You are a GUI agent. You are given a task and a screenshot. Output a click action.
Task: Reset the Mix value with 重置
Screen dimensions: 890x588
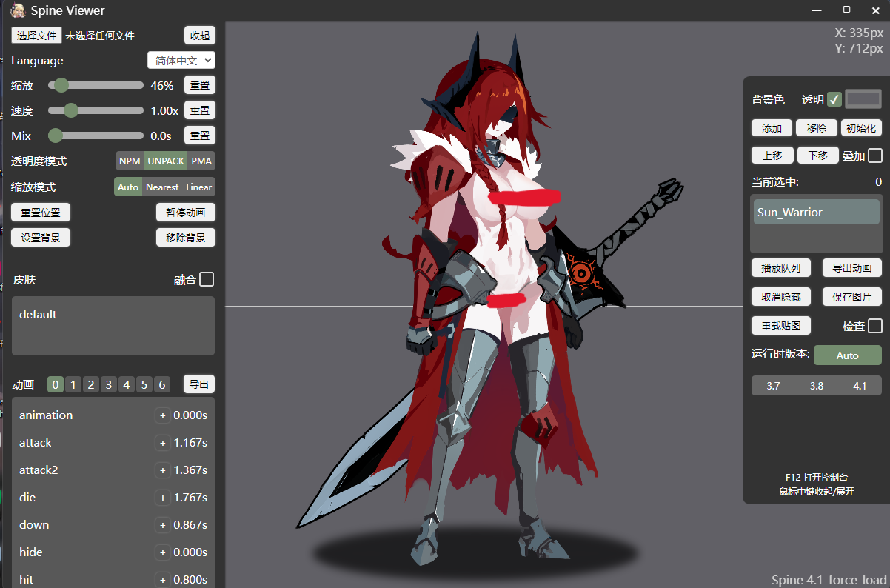199,136
